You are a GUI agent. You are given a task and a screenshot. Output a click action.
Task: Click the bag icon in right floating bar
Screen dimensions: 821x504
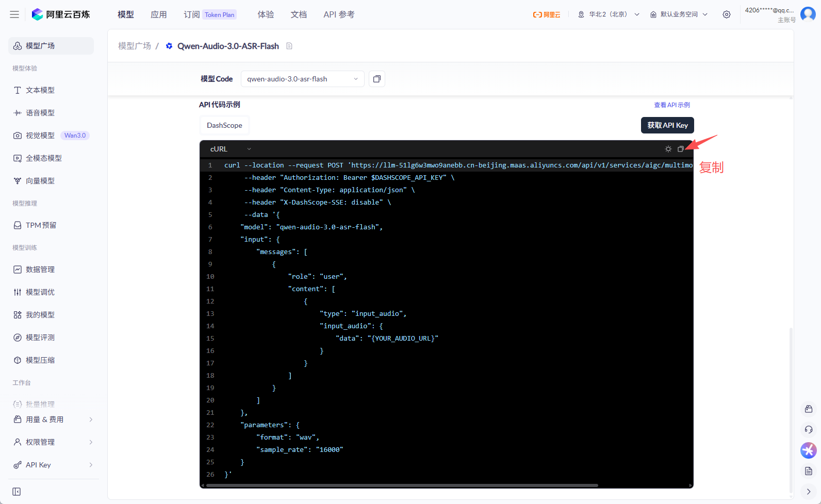click(809, 409)
